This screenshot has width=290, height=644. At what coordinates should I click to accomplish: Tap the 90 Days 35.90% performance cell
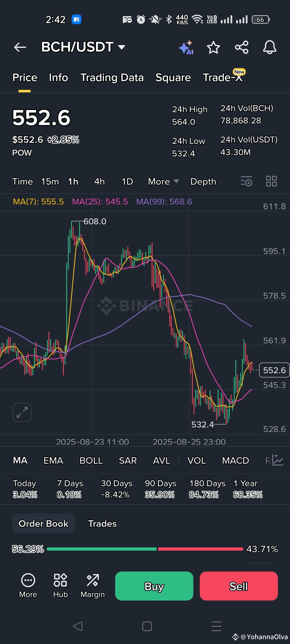pos(161,489)
